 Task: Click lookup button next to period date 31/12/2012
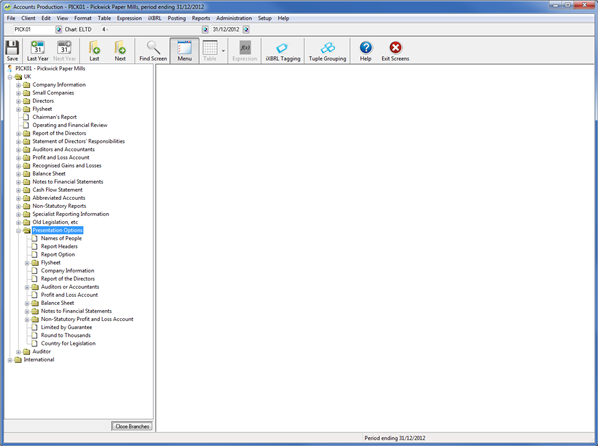pyautogui.click(x=246, y=29)
